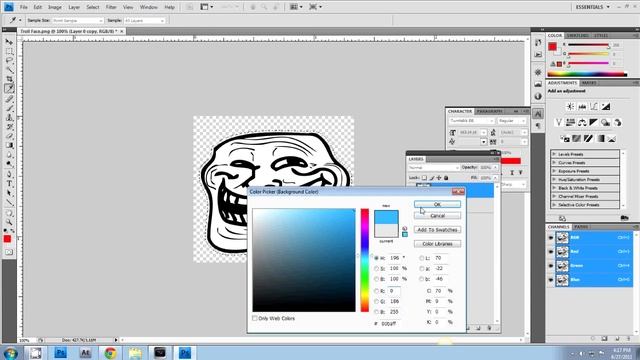The width and height of the screenshot is (640, 360).
Task: Select the Eyedropper tool in toolbox
Action: click(9, 89)
